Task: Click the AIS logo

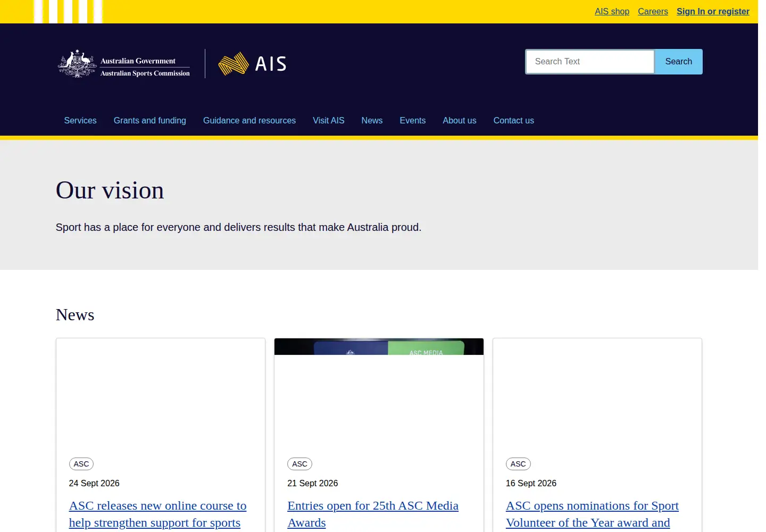Action: click(253, 64)
